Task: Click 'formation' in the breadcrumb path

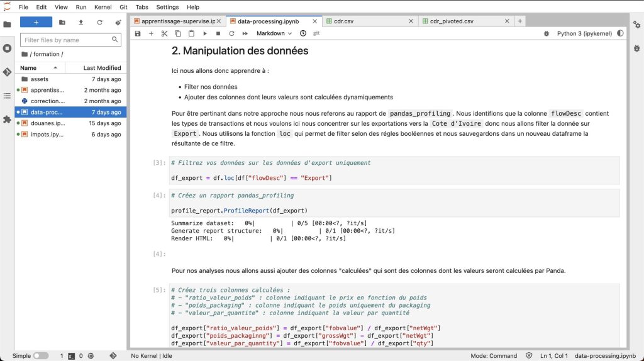Action: [x=47, y=54]
